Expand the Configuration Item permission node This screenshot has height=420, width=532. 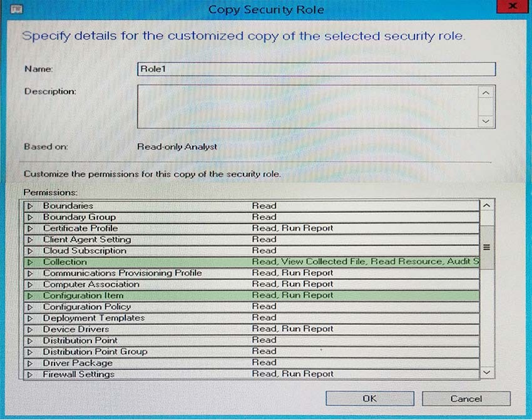coord(29,295)
